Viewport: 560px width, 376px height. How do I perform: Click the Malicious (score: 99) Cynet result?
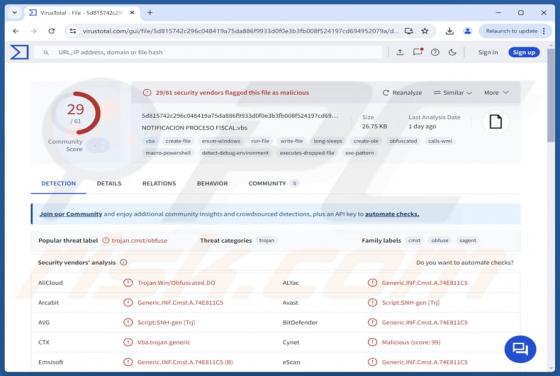pyautogui.click(x=411, y=342)
